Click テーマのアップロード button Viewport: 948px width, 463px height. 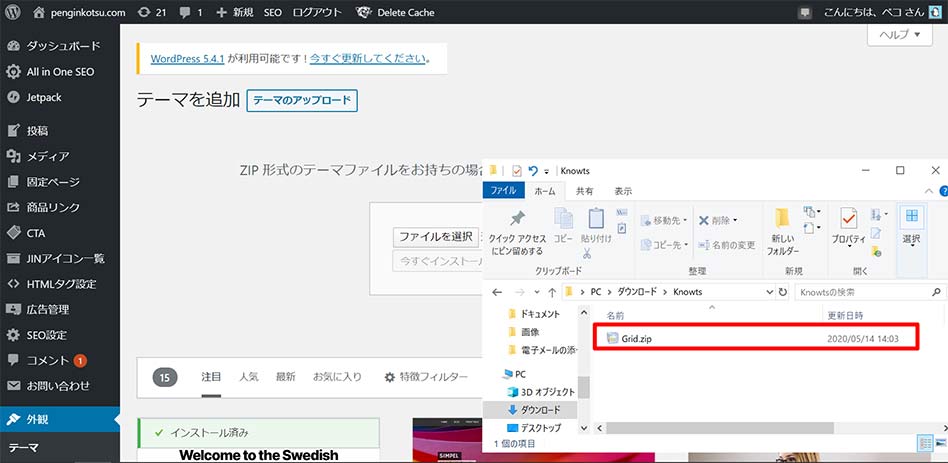pos(302,100)
